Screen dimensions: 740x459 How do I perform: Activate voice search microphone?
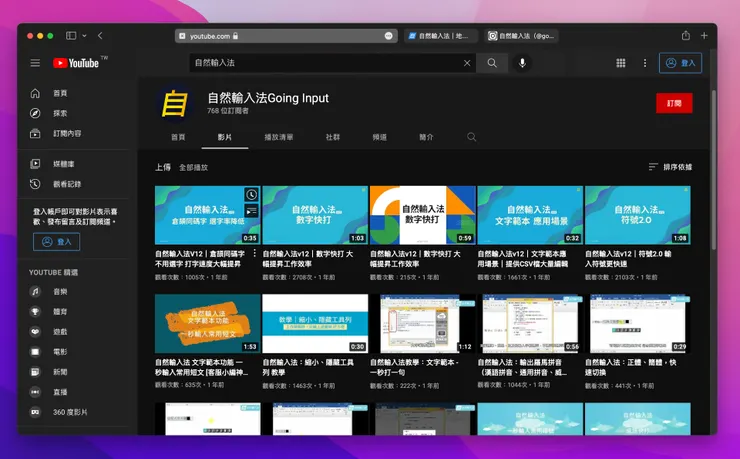point(522,63)
